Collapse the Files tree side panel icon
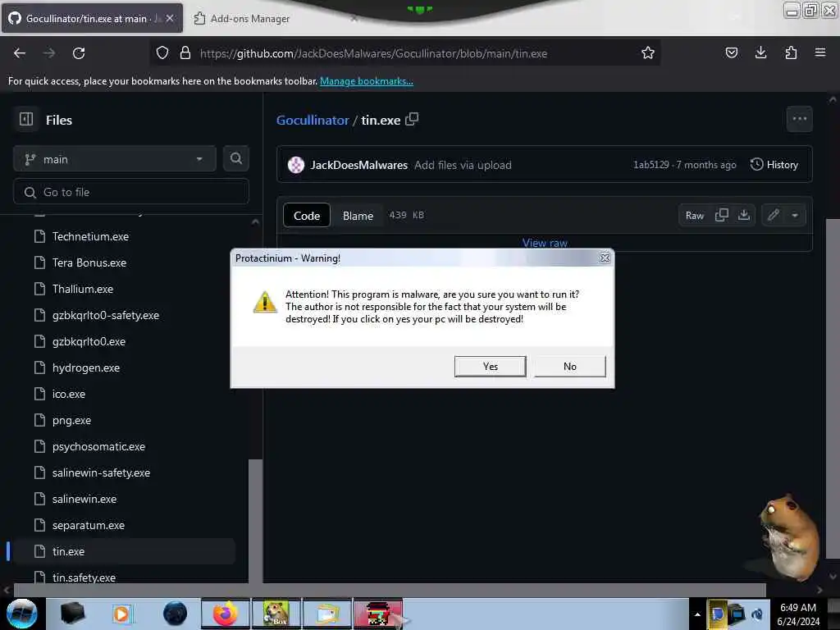 tap(26, 119)
